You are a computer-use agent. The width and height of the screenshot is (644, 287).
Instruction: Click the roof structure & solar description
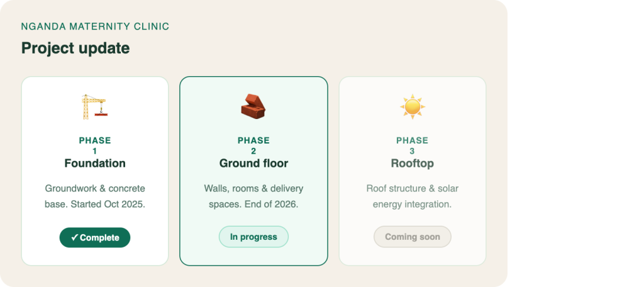pos(413,196)
